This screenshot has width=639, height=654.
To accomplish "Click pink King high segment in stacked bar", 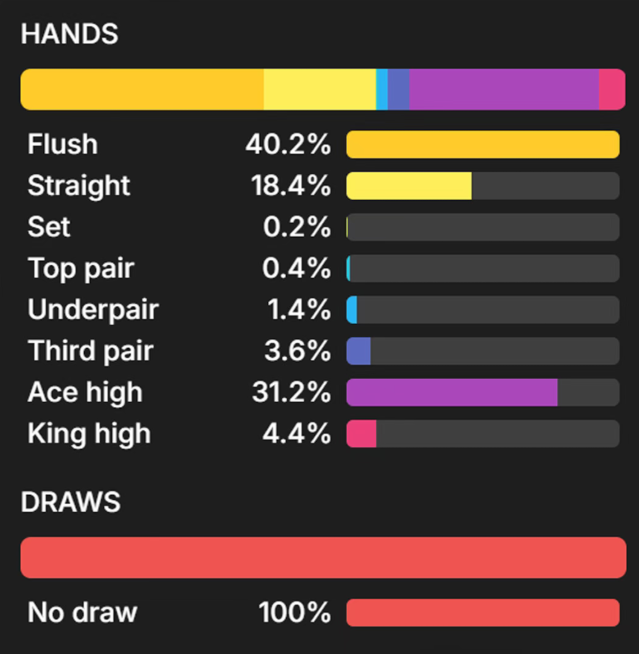I will (x=612, y=89).
